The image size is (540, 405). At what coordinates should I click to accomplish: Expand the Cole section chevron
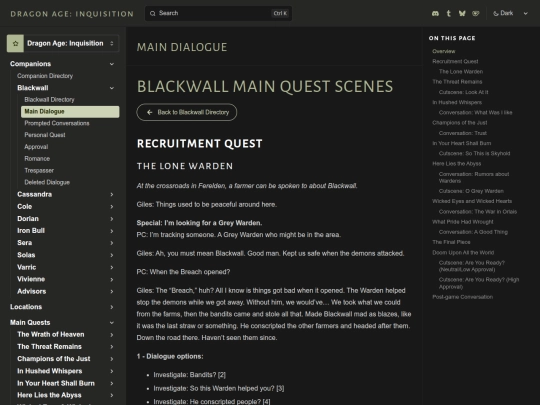112,207
